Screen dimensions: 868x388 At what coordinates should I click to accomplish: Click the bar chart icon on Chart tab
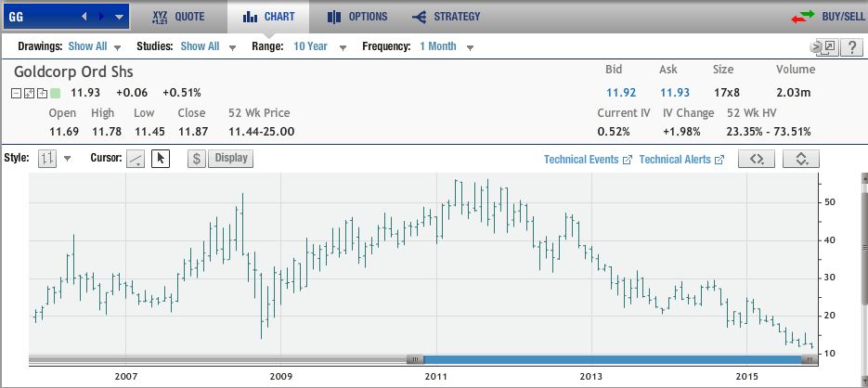click(251, 17)
